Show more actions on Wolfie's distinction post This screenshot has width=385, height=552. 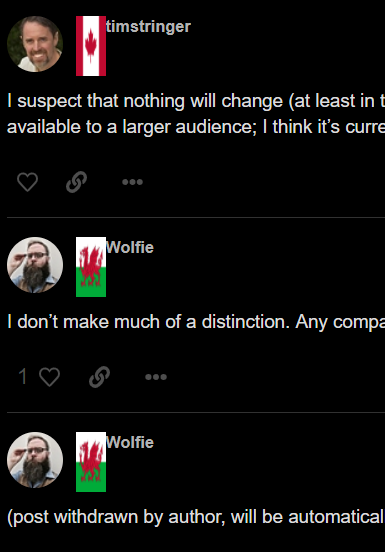point(156,377)
